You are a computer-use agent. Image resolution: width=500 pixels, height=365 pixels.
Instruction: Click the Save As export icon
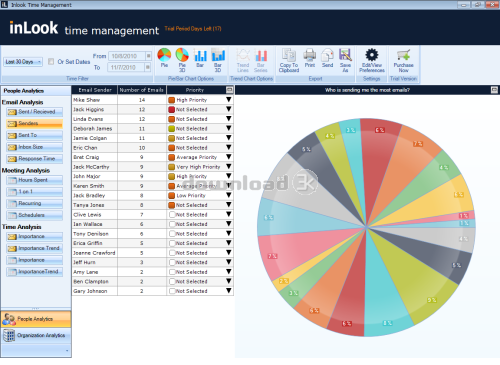[x=345, y=55]
